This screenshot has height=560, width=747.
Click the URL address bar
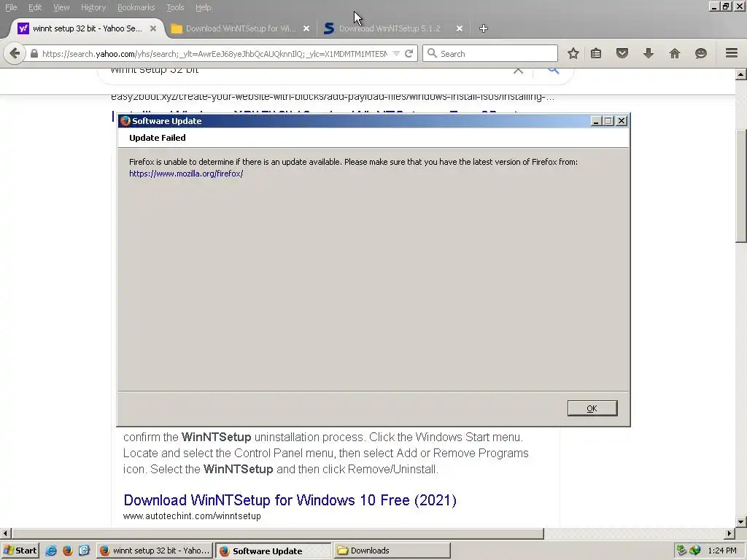[x=214, y=53]
